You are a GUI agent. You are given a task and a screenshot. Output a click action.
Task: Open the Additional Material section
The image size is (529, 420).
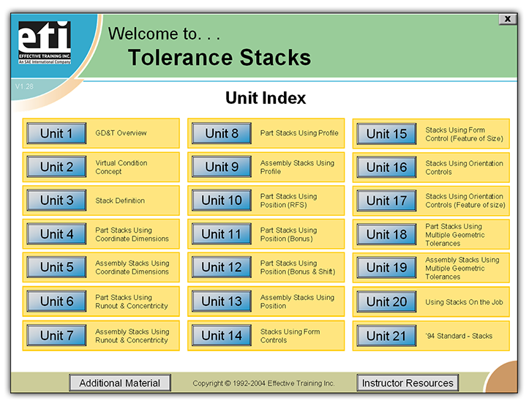tap(120, 383)
